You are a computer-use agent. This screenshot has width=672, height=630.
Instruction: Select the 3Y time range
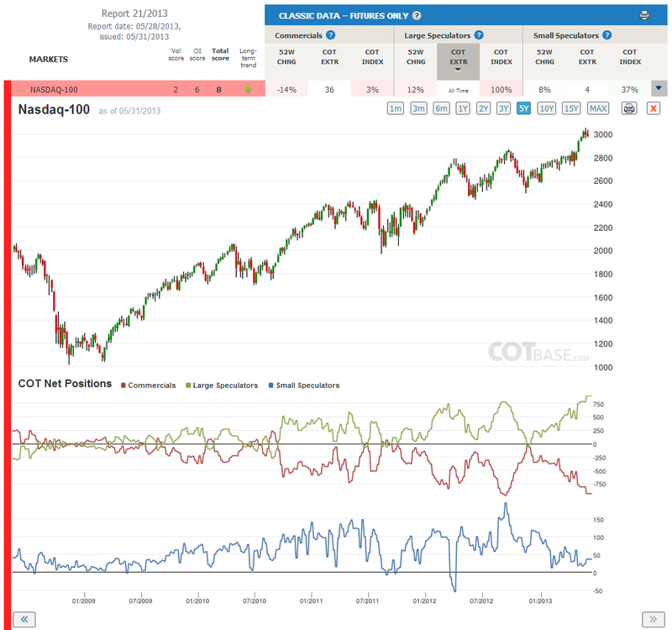tap(503, 108)
